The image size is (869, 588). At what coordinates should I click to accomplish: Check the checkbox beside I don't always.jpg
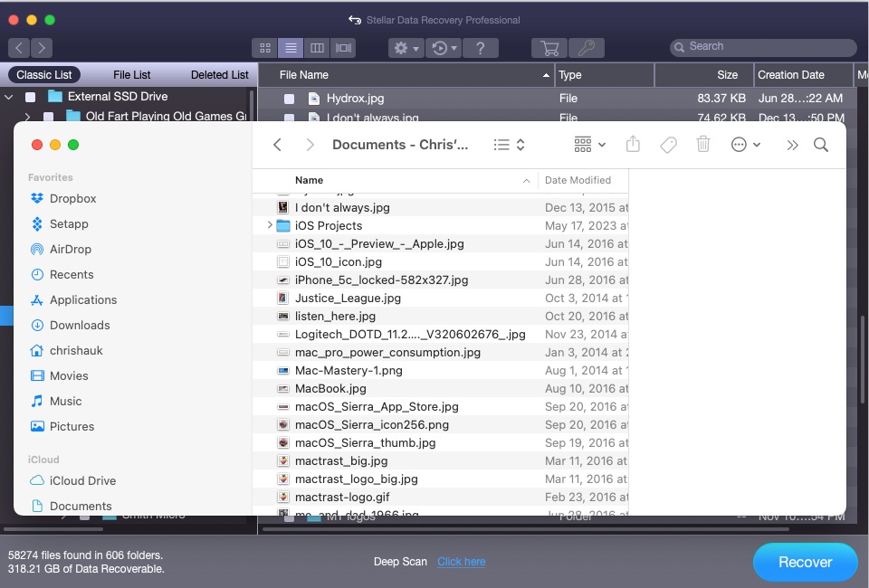pyautogui.click(x=287, y=116)
